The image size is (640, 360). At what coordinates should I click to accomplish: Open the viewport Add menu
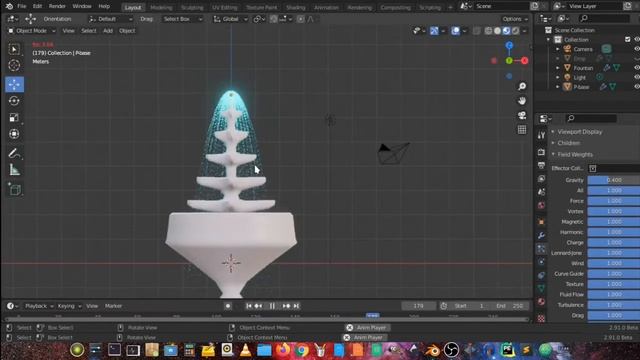[108, 31]
